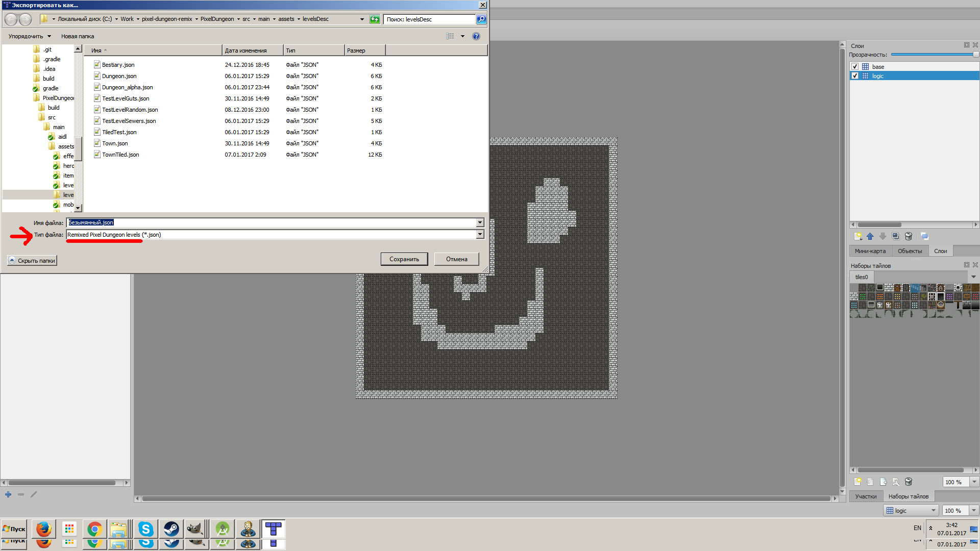980x551 pixels.
Task: Click the help icon in the export dialog
Action: pyautogui.click(x=476, y=36)
